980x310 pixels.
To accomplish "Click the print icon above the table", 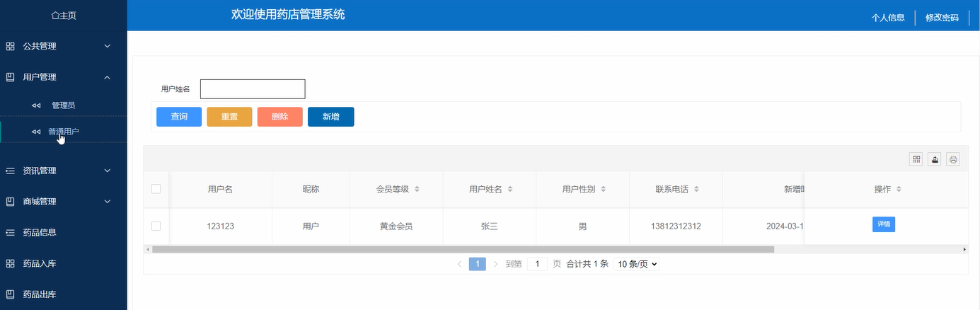I will 953,159.
